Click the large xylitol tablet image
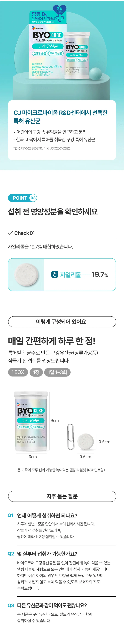Screen dimensions: 124x644 pos(27,274)
